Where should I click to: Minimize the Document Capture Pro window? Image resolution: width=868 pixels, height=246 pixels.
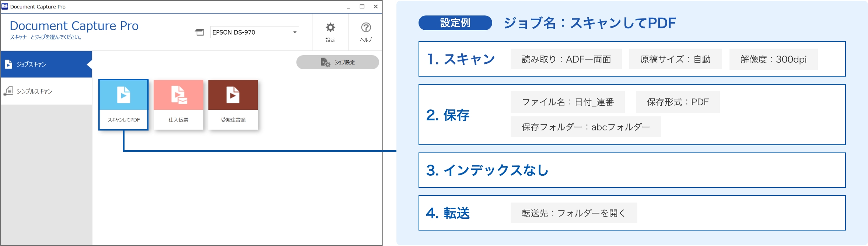pyautogui.click(x=349, y=6)
